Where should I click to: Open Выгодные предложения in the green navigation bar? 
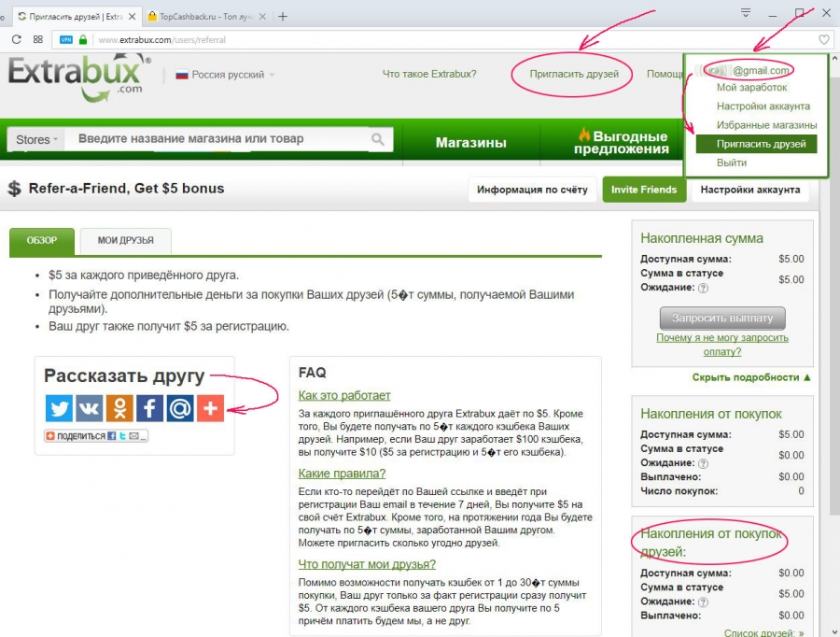tap(621, 142)
